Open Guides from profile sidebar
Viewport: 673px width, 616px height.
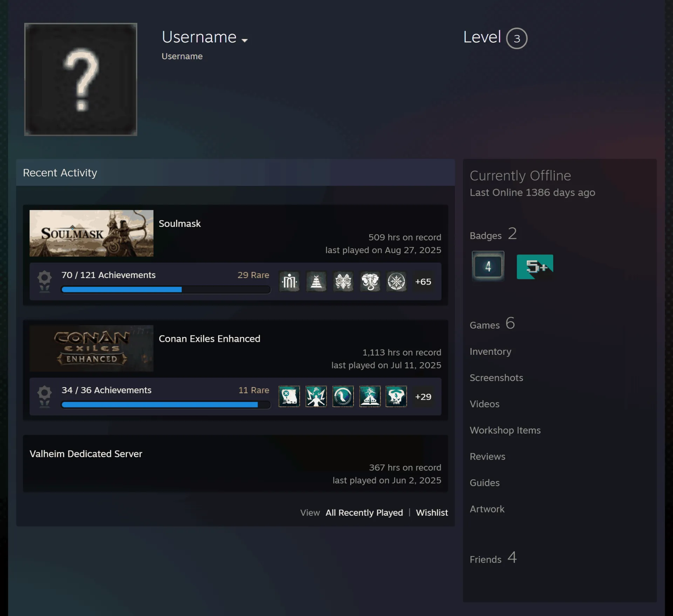tap(484, 483)
